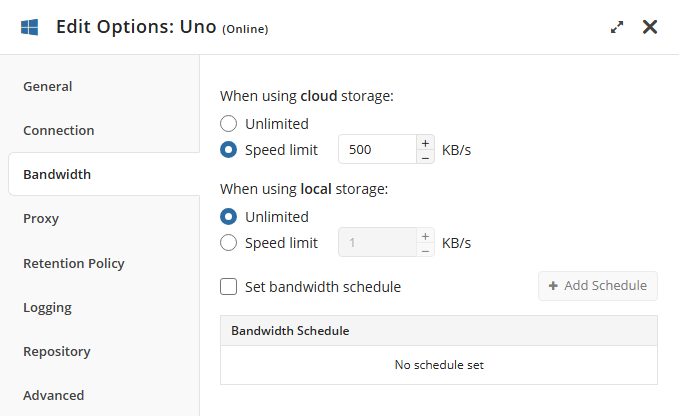679x416 pixels.
Task: Show the Logging settings tab
Action: (x=47, y=307)
